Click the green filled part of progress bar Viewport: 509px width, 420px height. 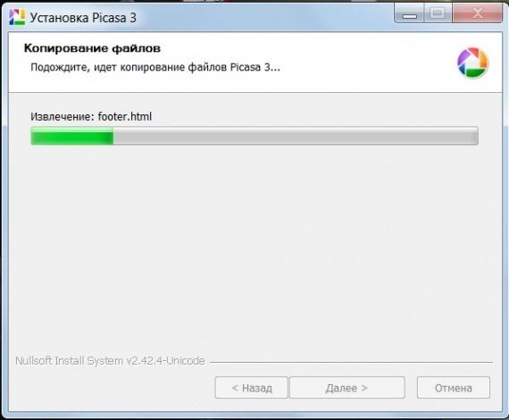[72, 136]
